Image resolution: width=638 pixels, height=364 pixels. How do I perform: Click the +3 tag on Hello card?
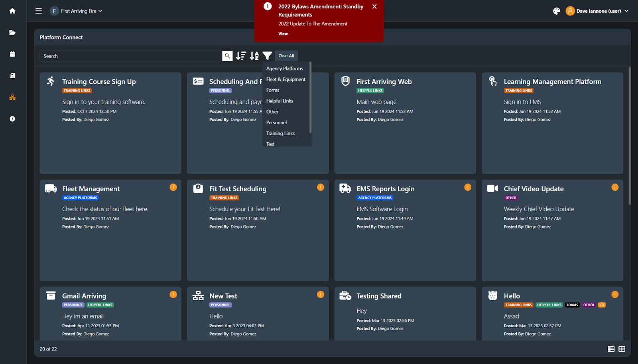coord(602,305)
